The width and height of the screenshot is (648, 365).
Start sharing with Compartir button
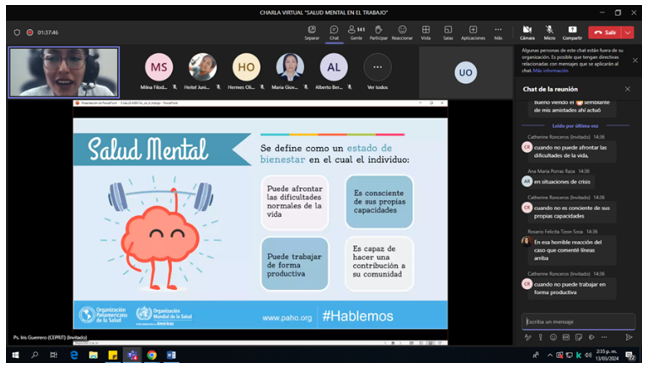572,33
